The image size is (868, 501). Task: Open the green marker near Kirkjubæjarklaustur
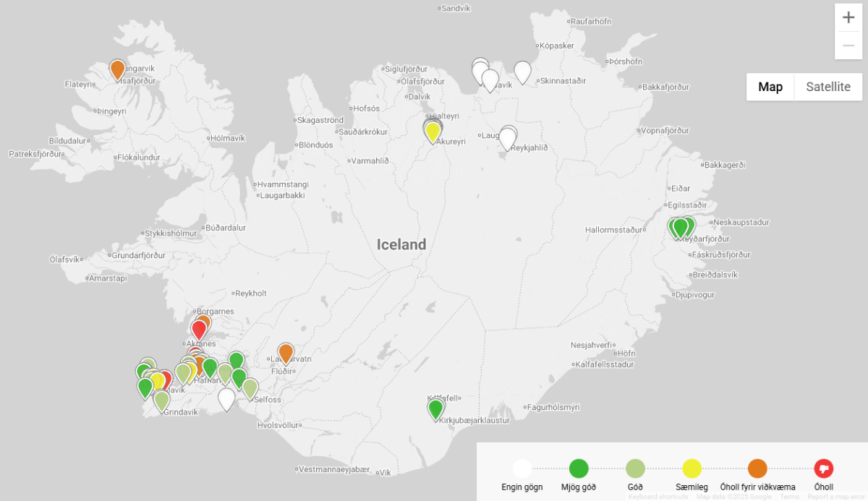pos(435,409)
